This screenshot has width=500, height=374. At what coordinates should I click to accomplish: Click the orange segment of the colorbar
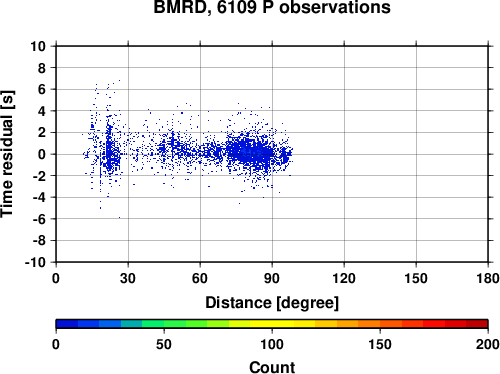(x=369, y=324)
